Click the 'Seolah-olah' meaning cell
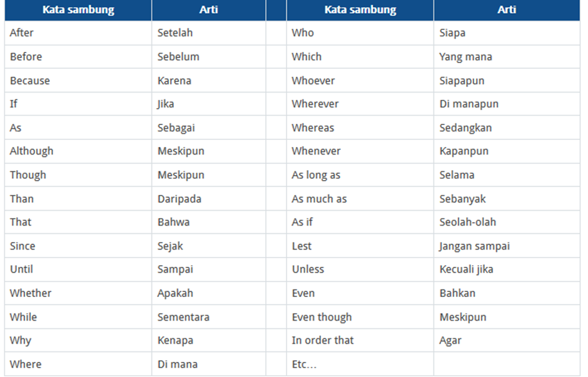This screenshot has height=377, width=588. 507,222
